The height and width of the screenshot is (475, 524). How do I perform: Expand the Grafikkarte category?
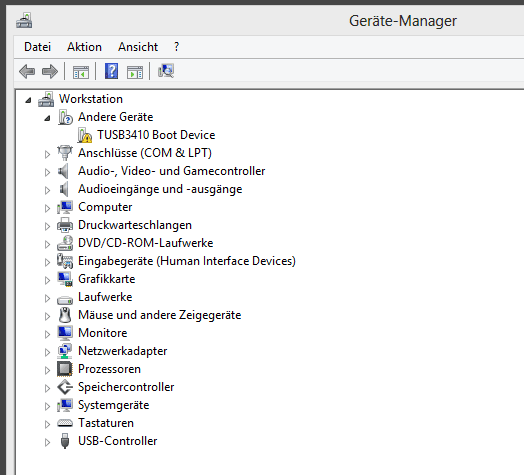tap(47, 280)
